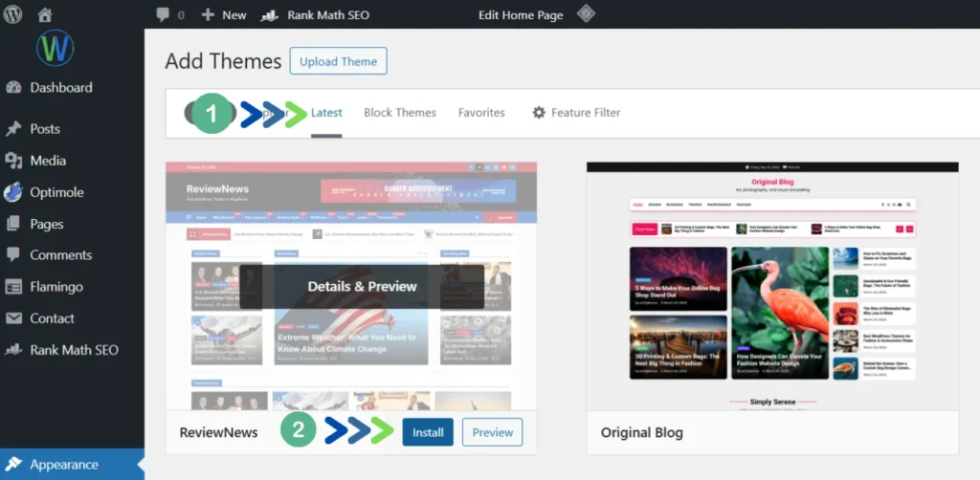Open Optimole from the sidebar
The height and width of the screenshot is (480, 980).
click(x=56, y=192)
